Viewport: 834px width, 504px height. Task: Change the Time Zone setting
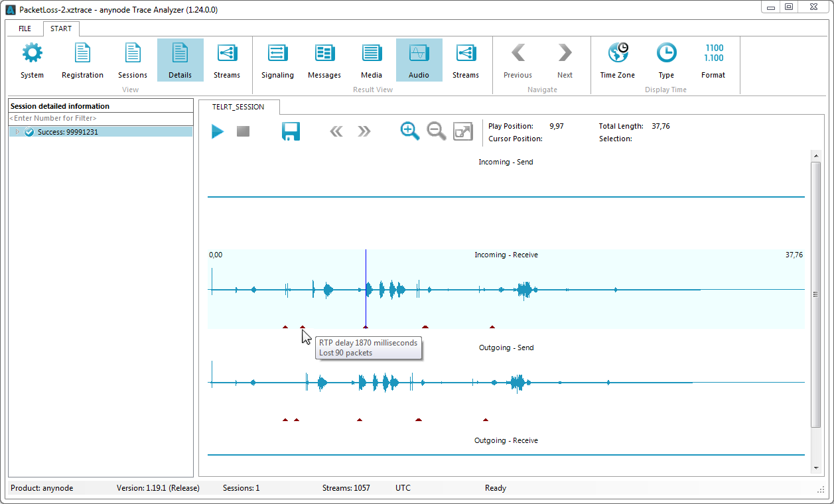point(618,60)
